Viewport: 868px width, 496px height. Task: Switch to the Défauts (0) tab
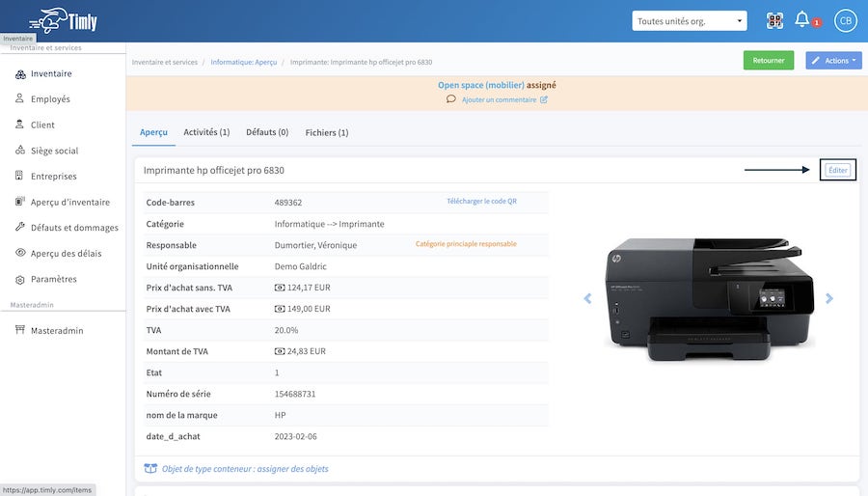[x=267, y=133]
